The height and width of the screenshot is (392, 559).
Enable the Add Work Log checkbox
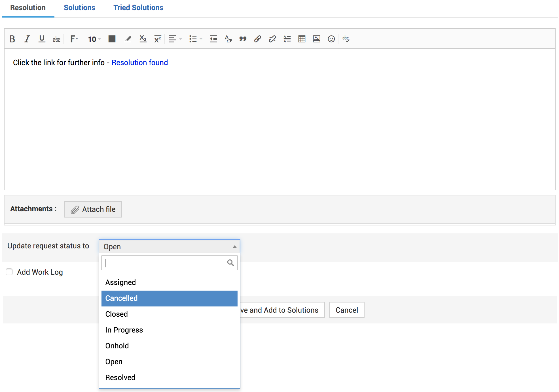(x=9, y=272)
